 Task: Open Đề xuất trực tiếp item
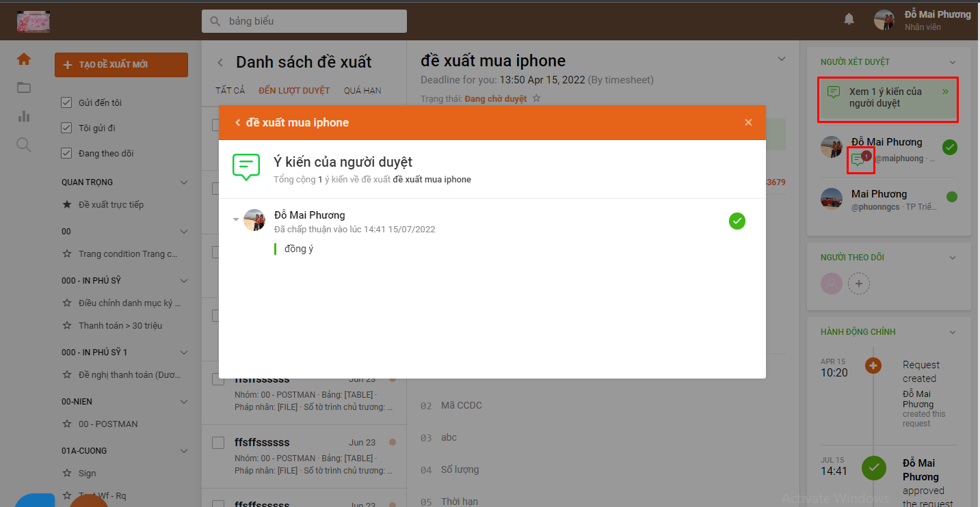click(x=111, y=204)
